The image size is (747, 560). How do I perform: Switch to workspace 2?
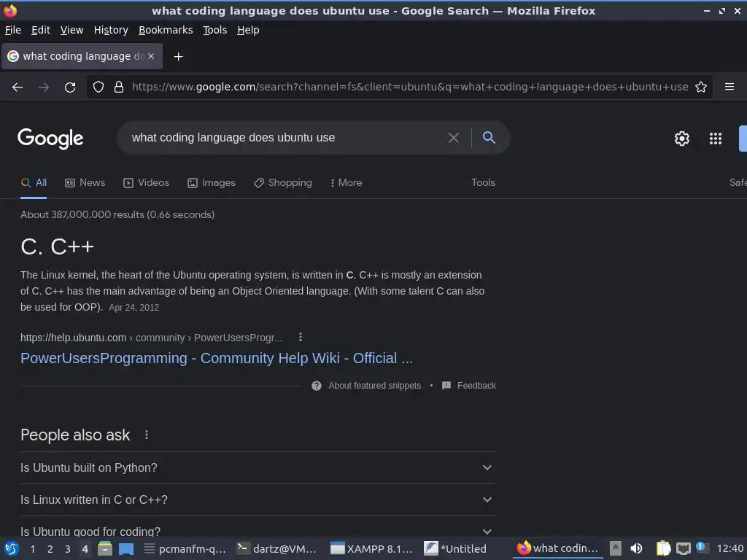pyautogui.click(x=50, y=549)
